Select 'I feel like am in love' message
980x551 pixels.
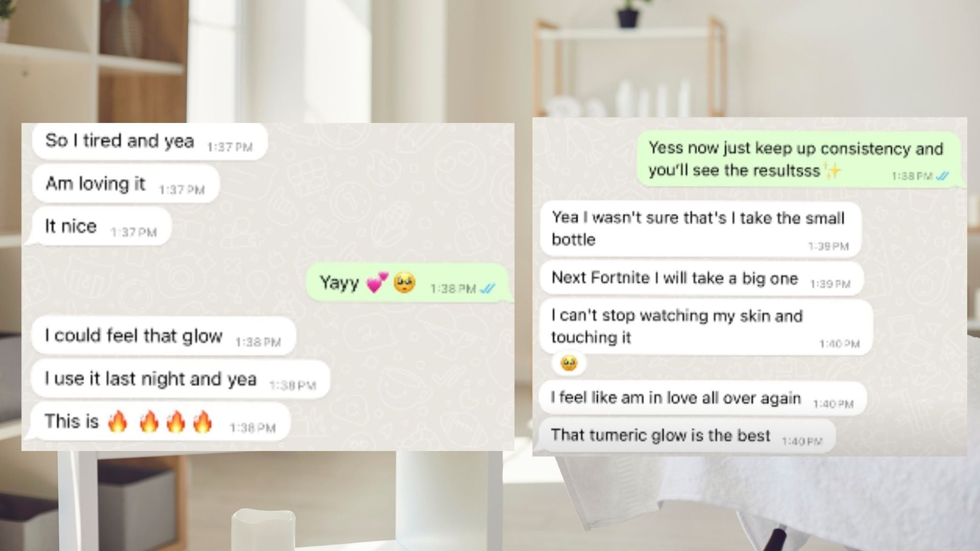[x=703, y=398]
